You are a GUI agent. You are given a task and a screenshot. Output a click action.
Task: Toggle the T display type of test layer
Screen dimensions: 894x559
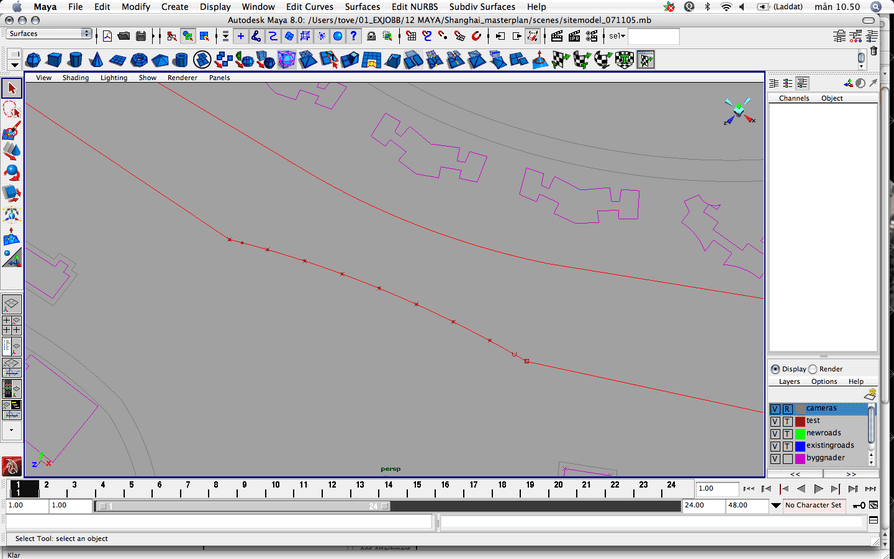click(787, 422)
